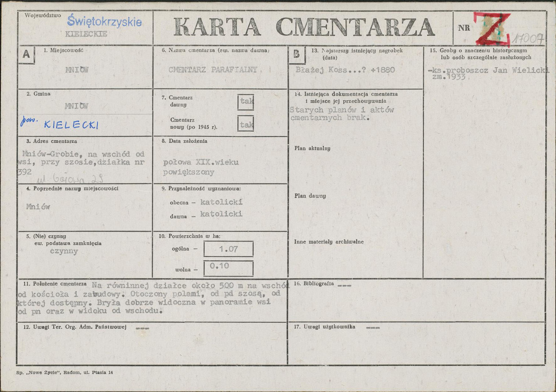Screen dimensions: 556x392
Task: Click the '14. Istniejąca dokumentacja cmentarza' label
Action: coord(346,94)
